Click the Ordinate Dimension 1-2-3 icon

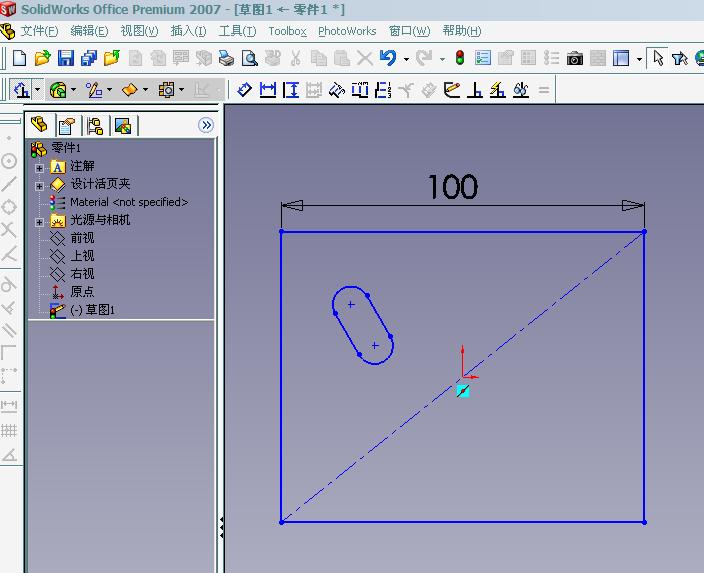pyautogui.click(x=383, y=90)
